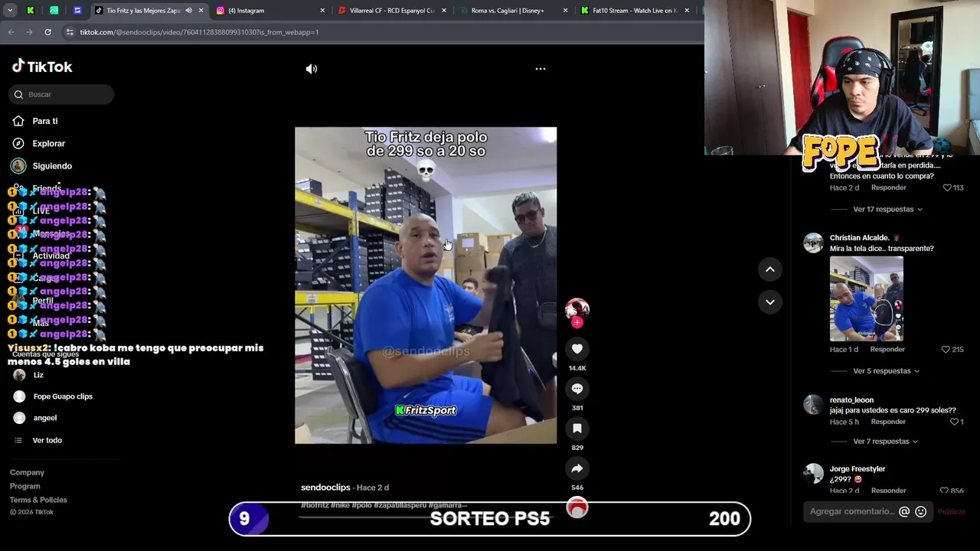Open Company footer link
This screenshot has width=980, height=551.
(27, 472)
